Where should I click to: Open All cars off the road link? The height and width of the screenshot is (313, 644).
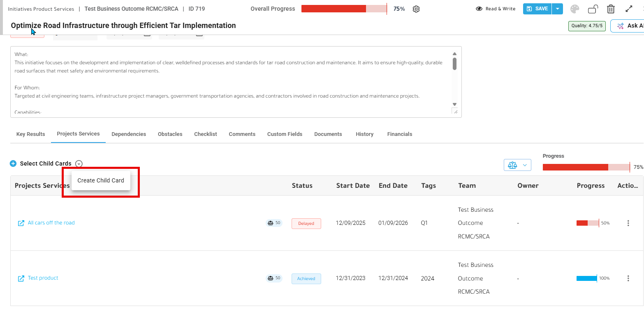click(x=51, y=223)
